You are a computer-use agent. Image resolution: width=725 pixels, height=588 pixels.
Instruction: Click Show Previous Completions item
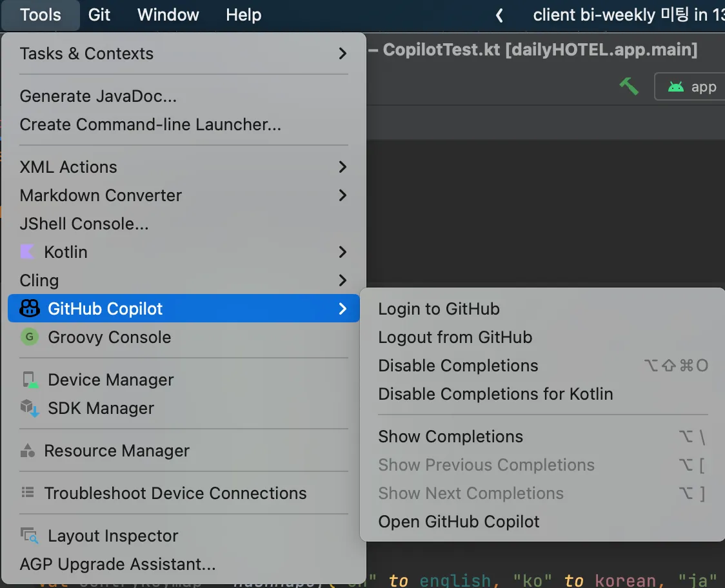point(543,465)
